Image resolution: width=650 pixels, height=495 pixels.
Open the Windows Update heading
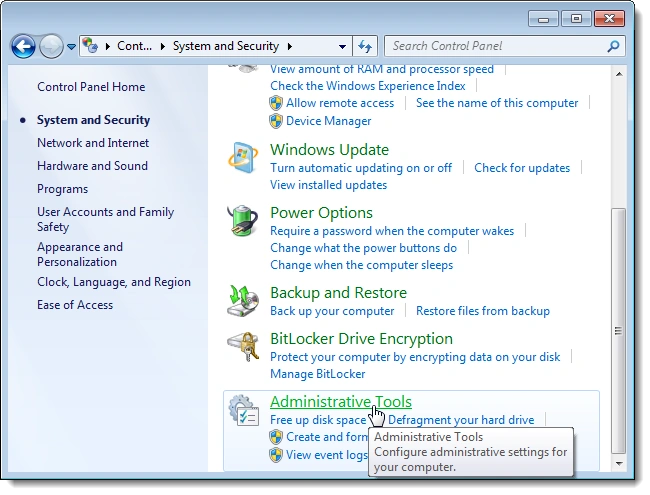330,150
